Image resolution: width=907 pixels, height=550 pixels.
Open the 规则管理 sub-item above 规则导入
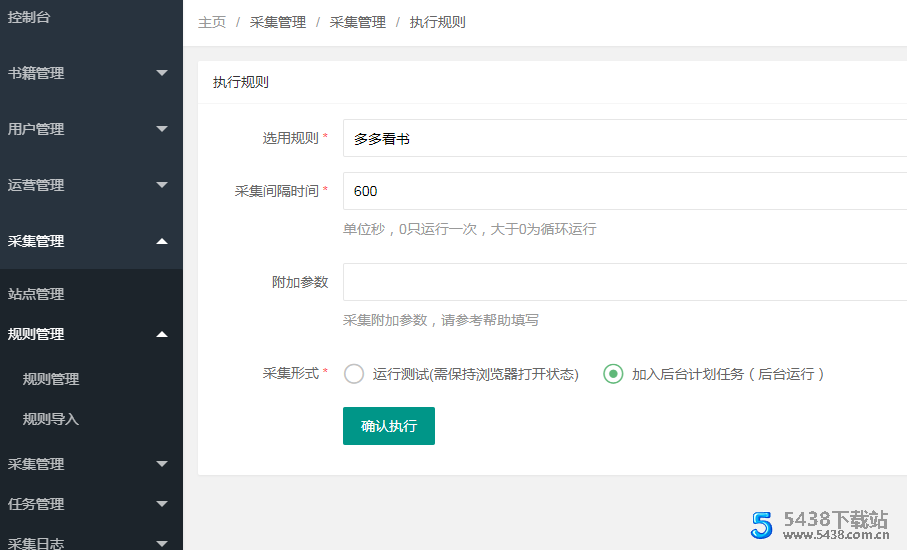pyautogui.click(x=51, y=379)
